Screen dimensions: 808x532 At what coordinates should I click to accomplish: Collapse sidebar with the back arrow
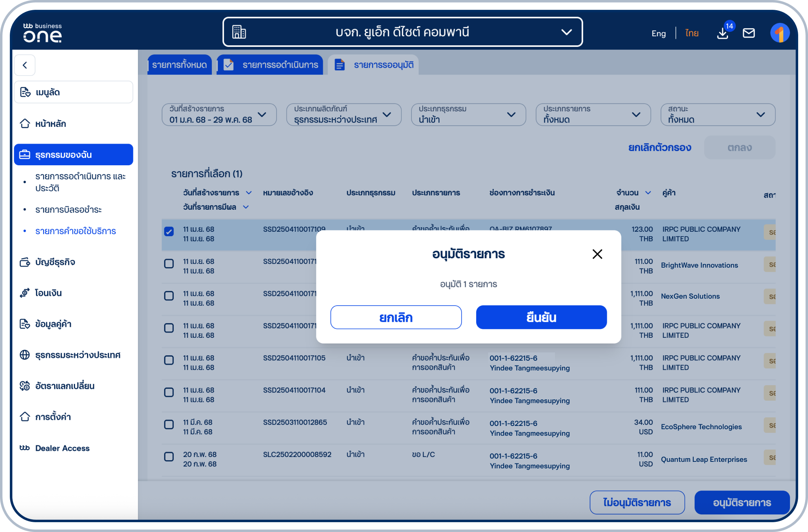[x=25, y=65]
